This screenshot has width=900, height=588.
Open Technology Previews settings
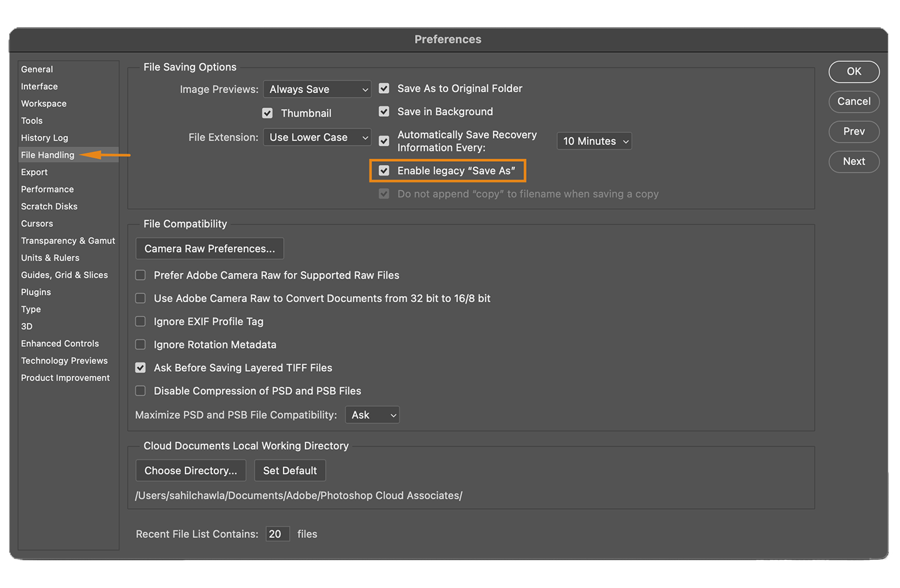(x=64, y=360)
